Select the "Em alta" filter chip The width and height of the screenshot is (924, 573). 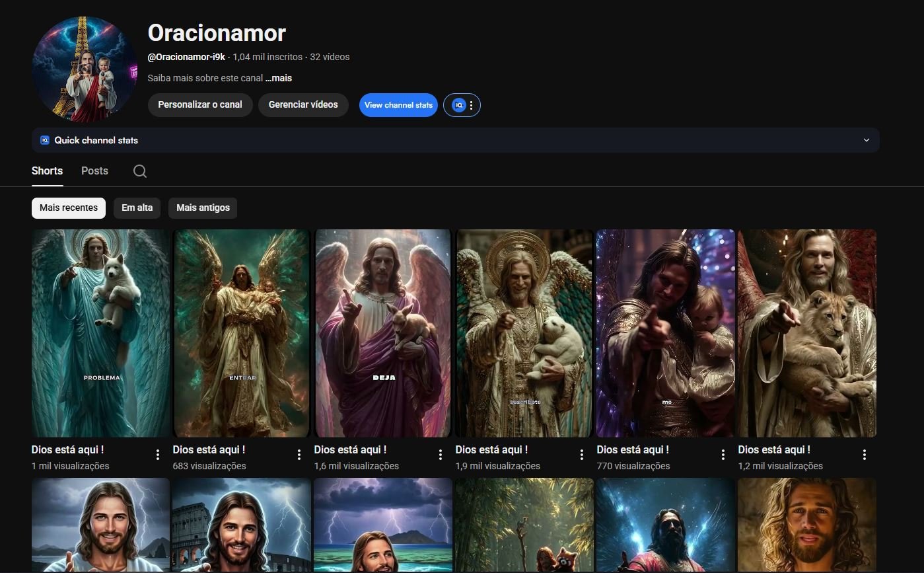coord(137,208)
